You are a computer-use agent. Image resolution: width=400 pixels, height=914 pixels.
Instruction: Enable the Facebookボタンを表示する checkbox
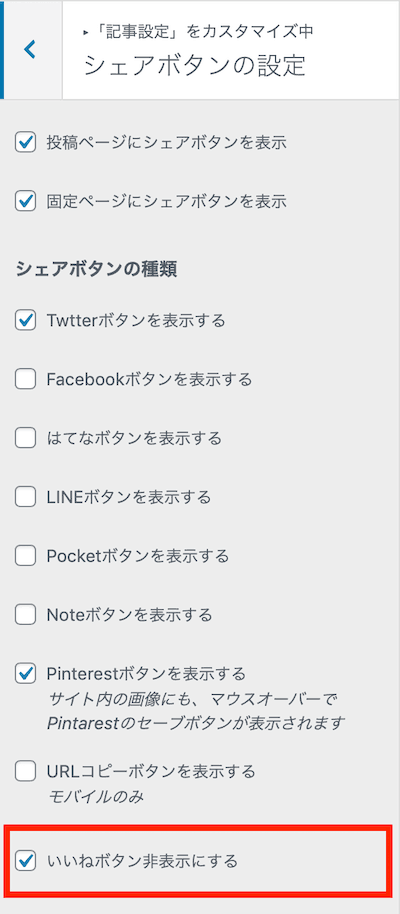[x=25, y=380]
